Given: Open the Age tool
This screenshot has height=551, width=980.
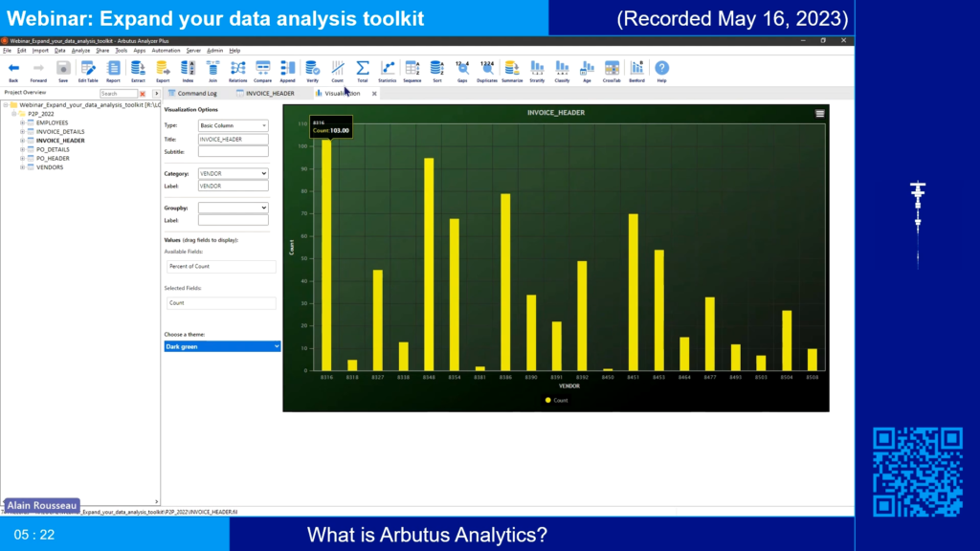Looking at the screenshot, I should [587, 71].
